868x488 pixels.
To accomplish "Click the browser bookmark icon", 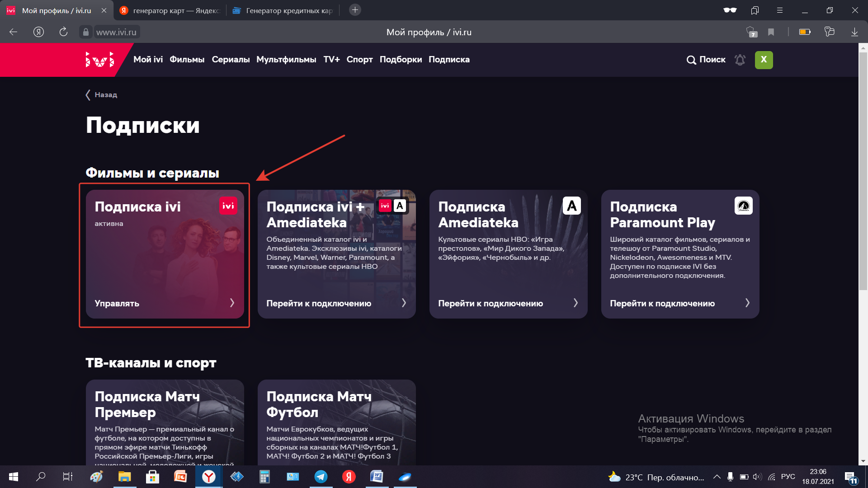I will [771, 32].
